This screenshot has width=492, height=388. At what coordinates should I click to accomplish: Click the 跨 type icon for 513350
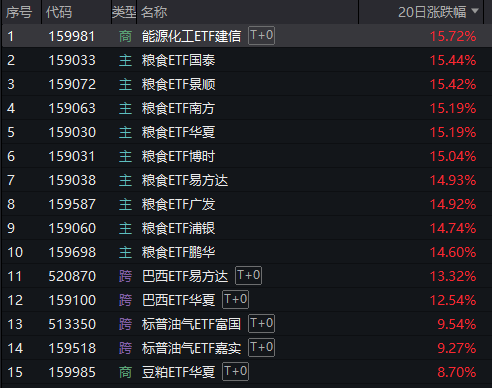[125, 324]
